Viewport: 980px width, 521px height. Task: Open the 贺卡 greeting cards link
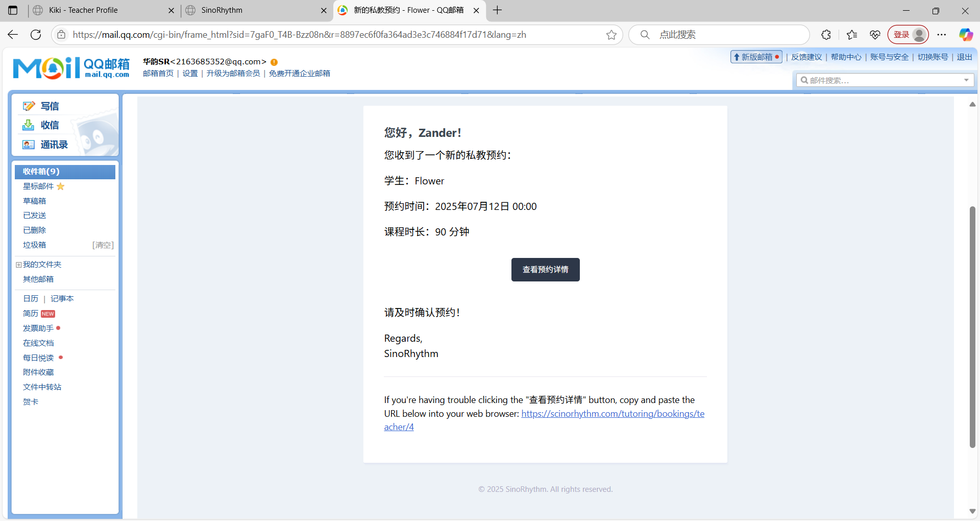pos(31,402)
